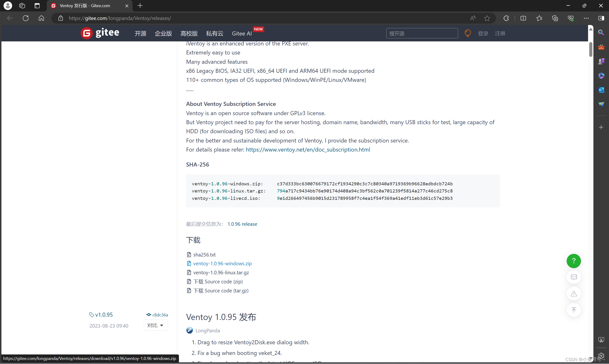Add a sidebar app with plus

601,127
